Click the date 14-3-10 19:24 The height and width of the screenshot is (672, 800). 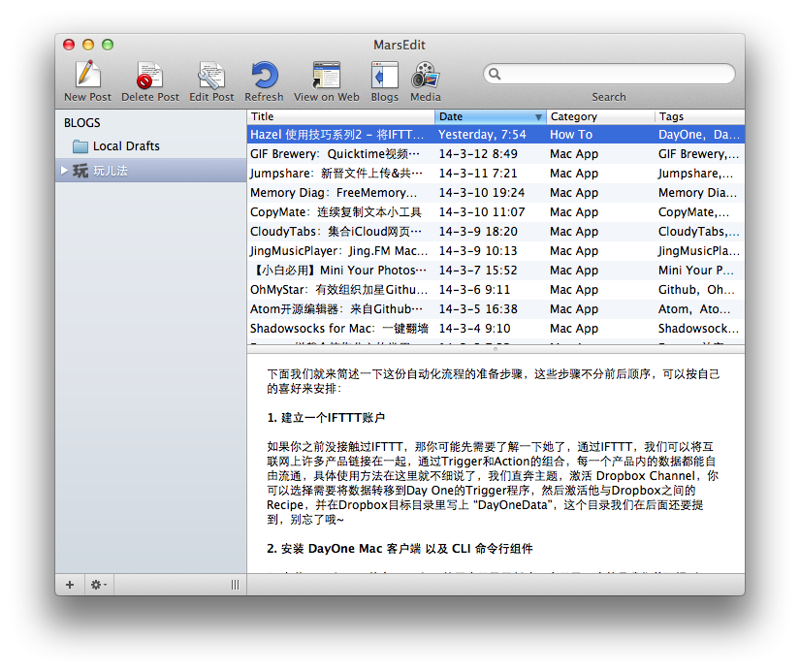pyautogui.click(x=482, y=193)
